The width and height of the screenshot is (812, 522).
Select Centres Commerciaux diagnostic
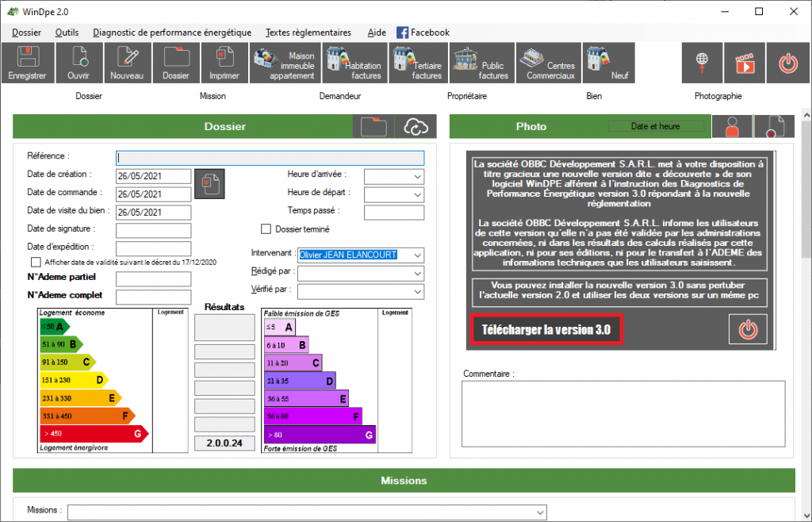549,63
